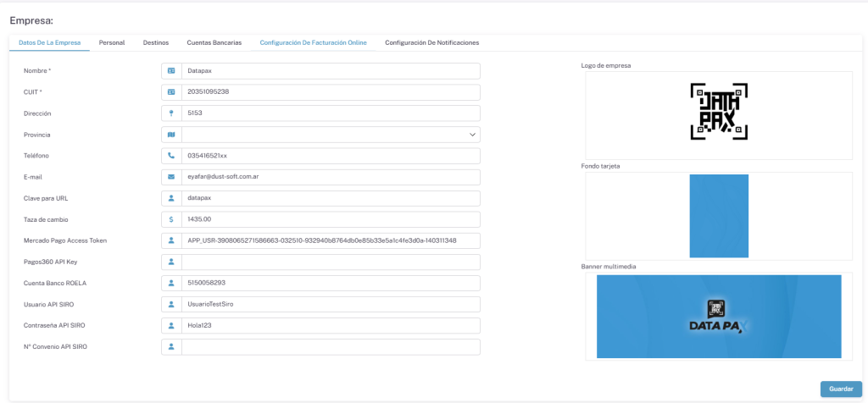Click the map pin icon for Dirección

pos(171,113)
